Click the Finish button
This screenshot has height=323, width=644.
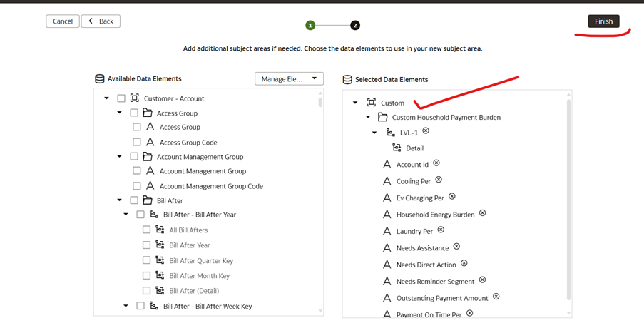pos(604,21)
